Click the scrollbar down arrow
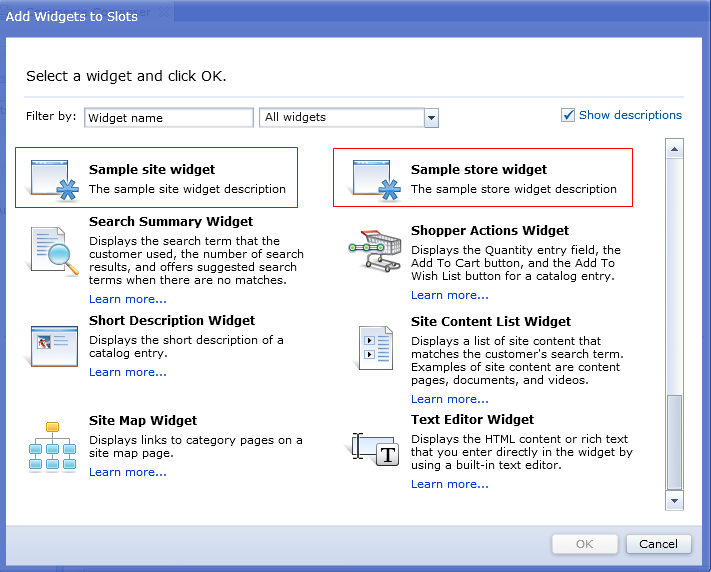Screen dimensions: 711x572 [674, 500]
